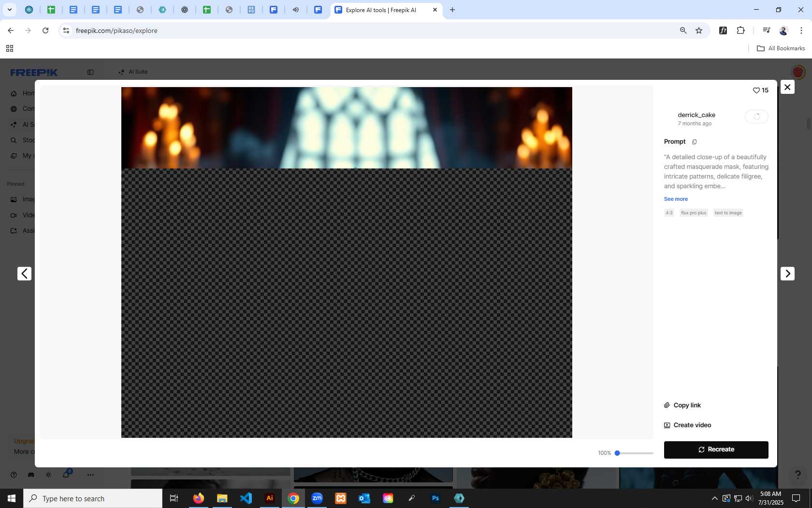The image size is (812, 508).
Task: Adjust the image zoom slider handle
Action: [x=617, y=453]
